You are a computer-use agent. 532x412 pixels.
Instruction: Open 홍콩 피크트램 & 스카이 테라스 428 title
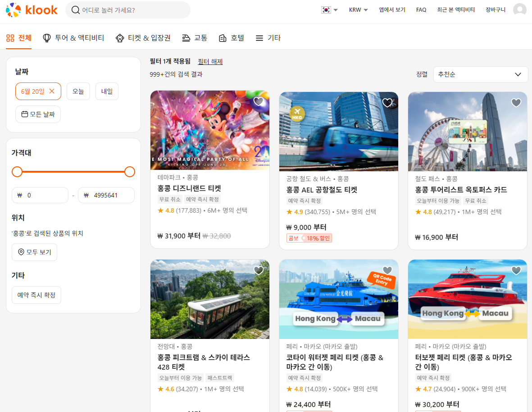click(x=204, y=362)
